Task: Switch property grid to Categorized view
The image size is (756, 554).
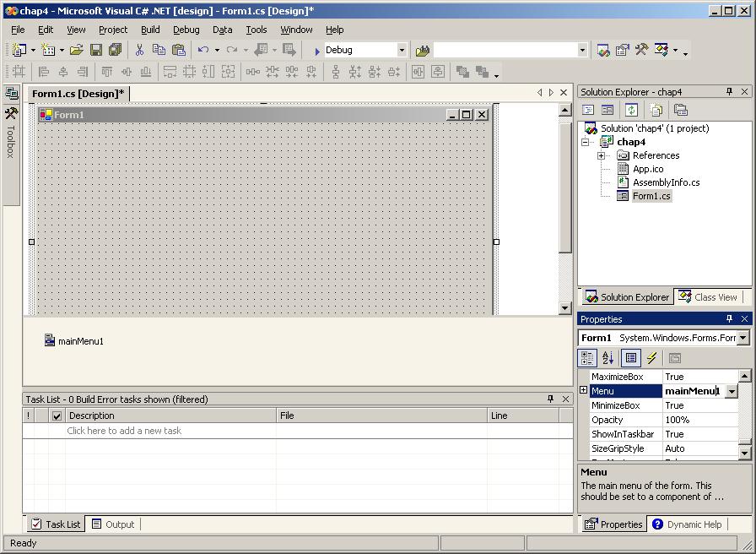Action: coord(587,357)
